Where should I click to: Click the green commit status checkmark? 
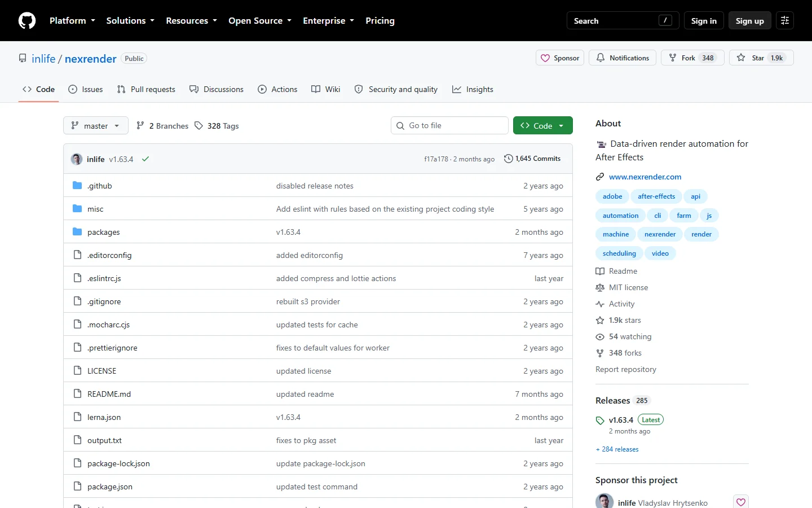(145, 159)
